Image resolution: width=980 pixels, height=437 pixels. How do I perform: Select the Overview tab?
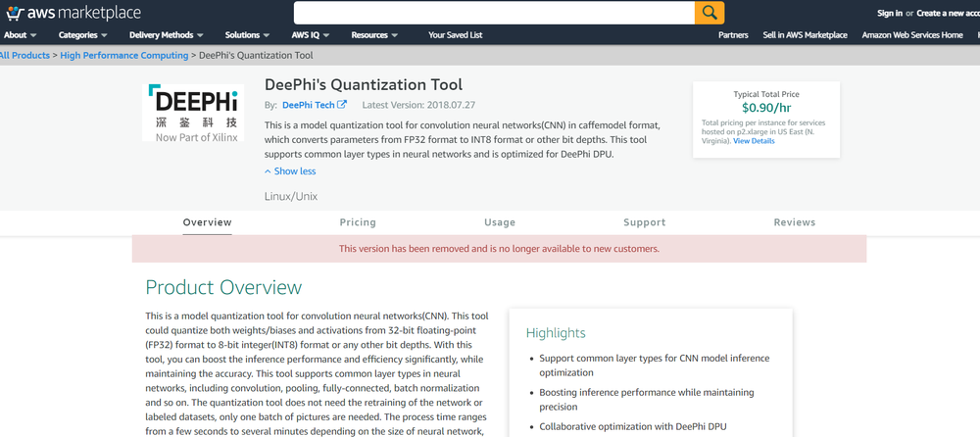[x=207, y=222]
